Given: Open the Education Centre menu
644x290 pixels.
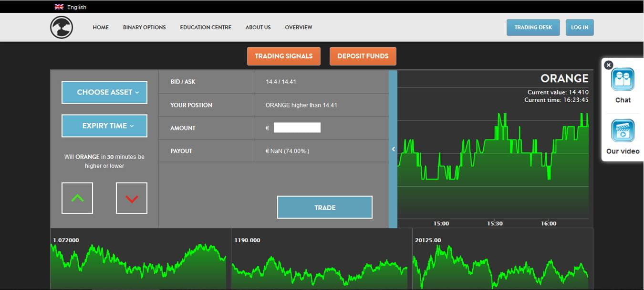Looking at the screenshot, I should [x=206, y=27].
